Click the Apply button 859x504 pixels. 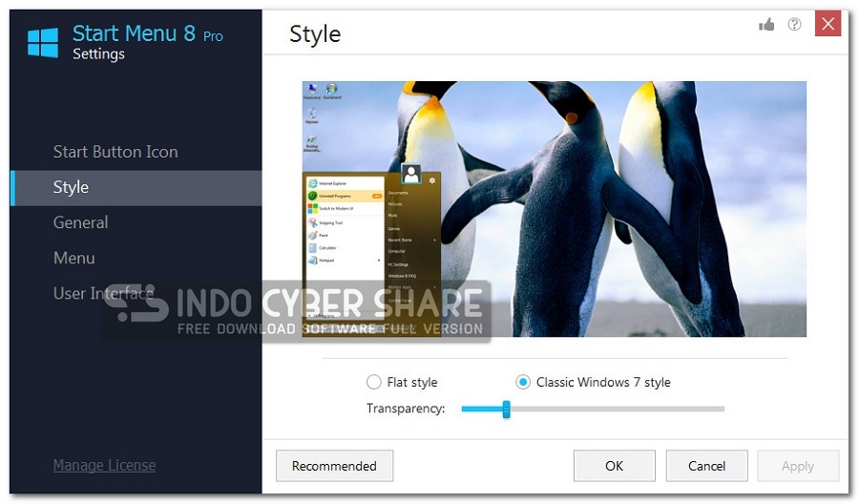click(798, 466)
